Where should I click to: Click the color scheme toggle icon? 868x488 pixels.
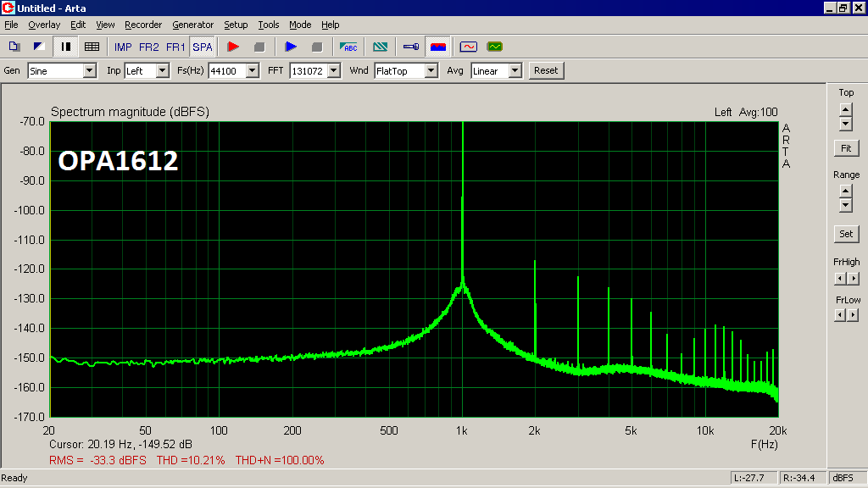pyautogui.click(x=39, y=47)
